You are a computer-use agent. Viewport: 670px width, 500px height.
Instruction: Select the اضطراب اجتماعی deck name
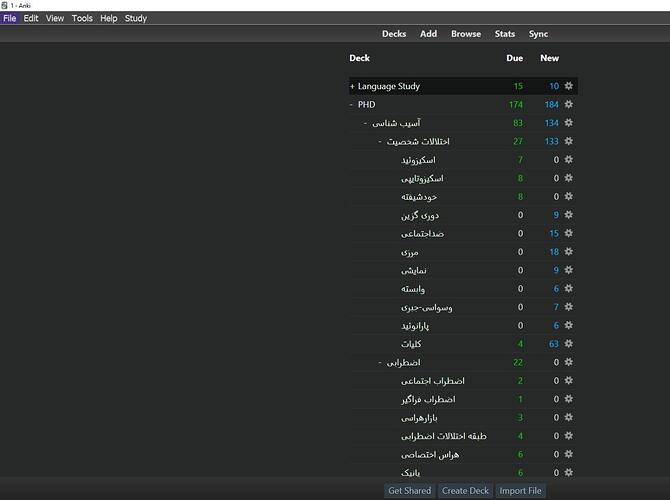tap(432, 381)
